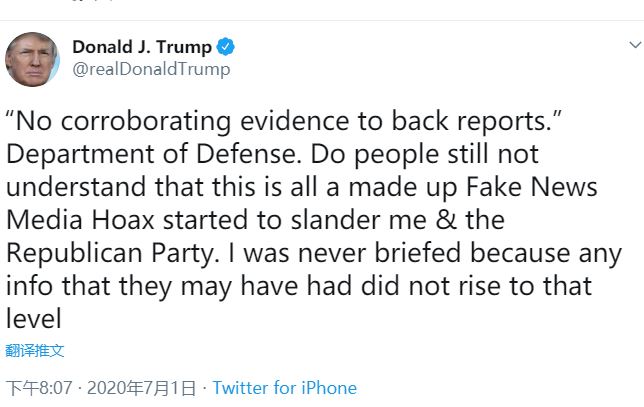This screenshot has width=644, height=407.
Task: Click the 翻译推文 translate tweet link
Action: point(35,350)
